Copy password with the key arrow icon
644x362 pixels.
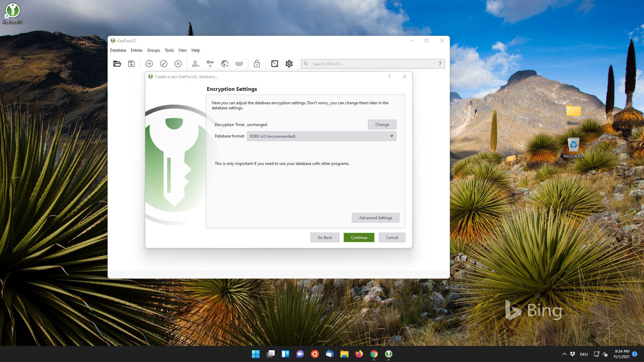(x=210, y=64)
